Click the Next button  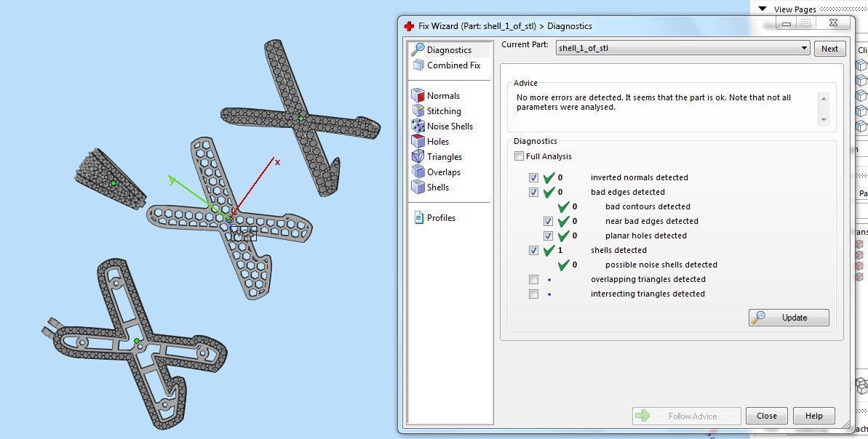(829, 49)
